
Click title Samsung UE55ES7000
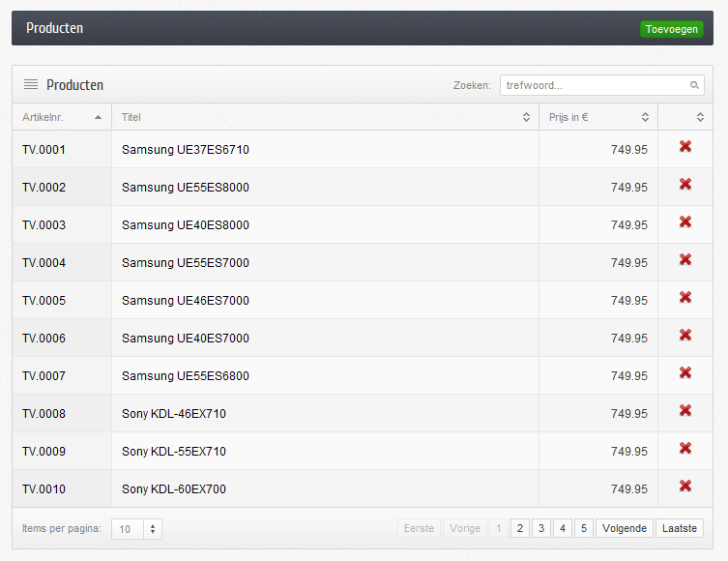coord(186,263)
